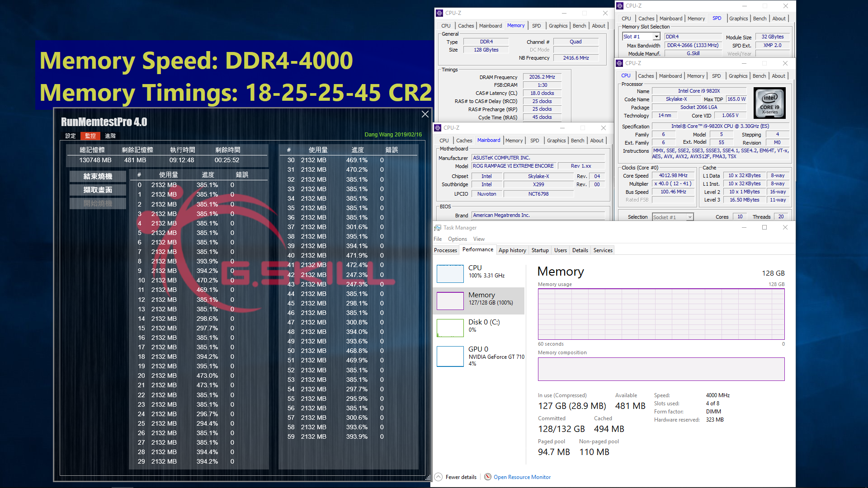The image size is (868, 488).
Task: Expand the chevron next to Fewer details
Action: tap(438, 477)
